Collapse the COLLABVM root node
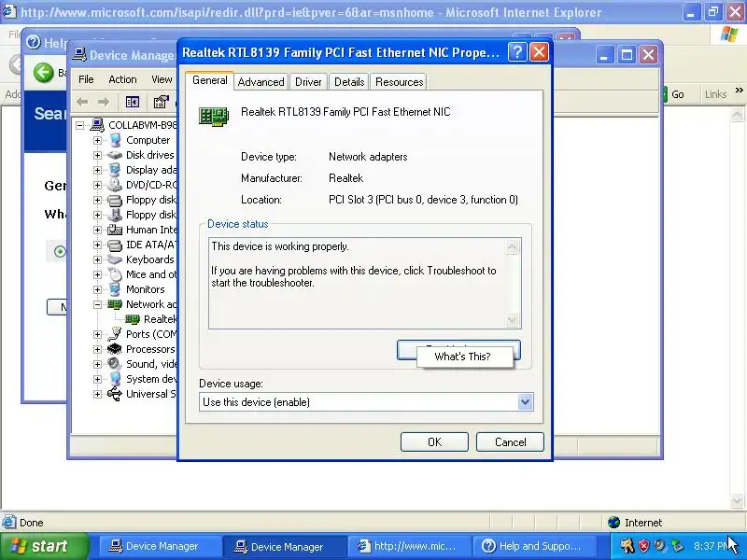Screen dimensions: 747x560 pos(79,125)
